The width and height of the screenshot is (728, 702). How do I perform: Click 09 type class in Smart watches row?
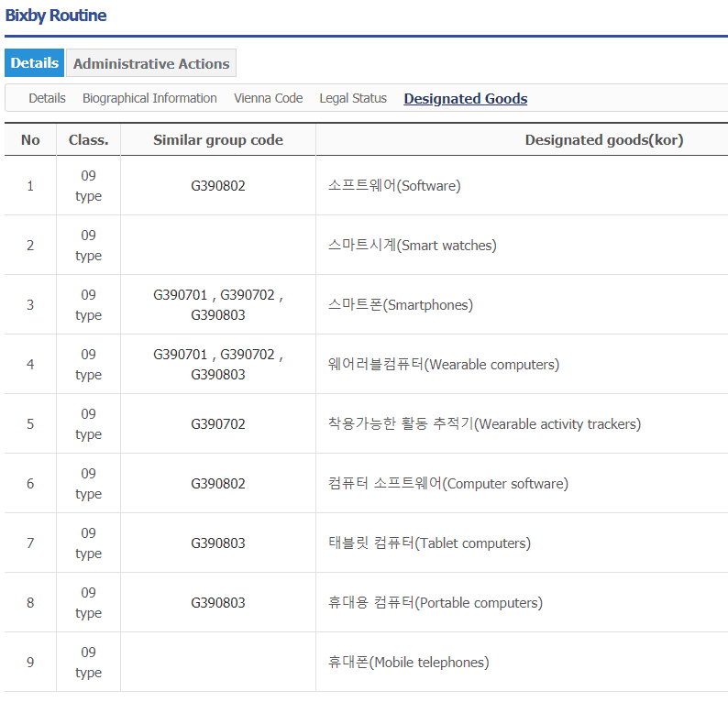click(88, 245)
